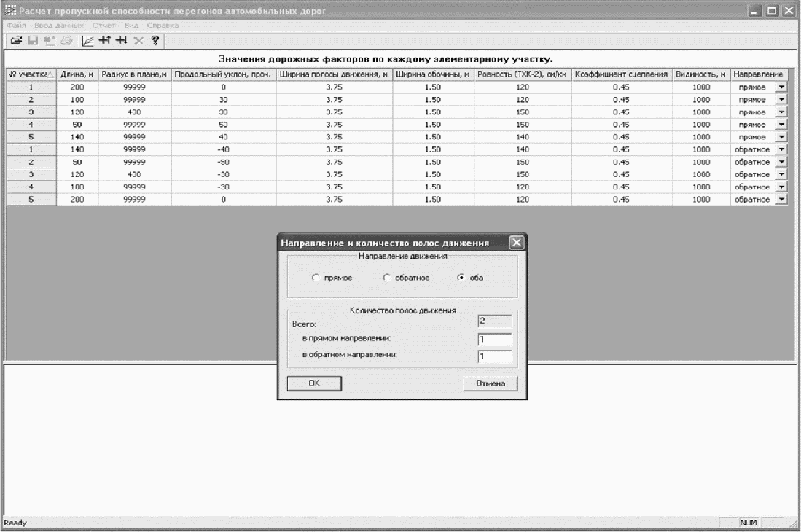Screen dimensions: 801x532
Task: Click the Print toolbar icon
Action: click(66, 40)
